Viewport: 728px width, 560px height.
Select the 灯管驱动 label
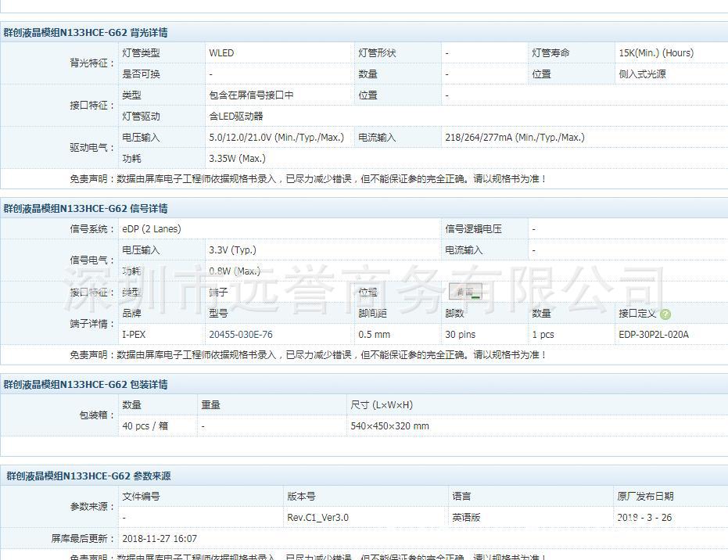141,116
